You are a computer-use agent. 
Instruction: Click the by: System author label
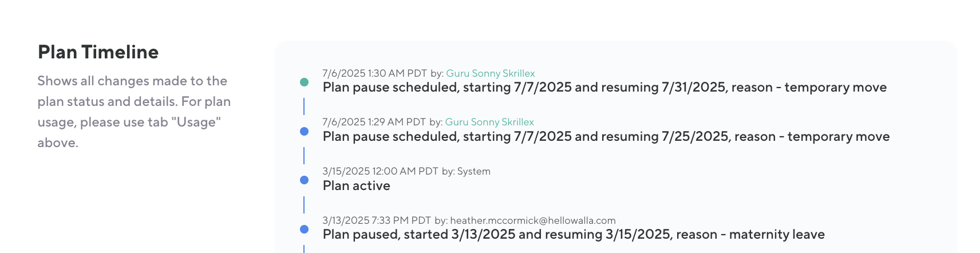tap(466, 171)
